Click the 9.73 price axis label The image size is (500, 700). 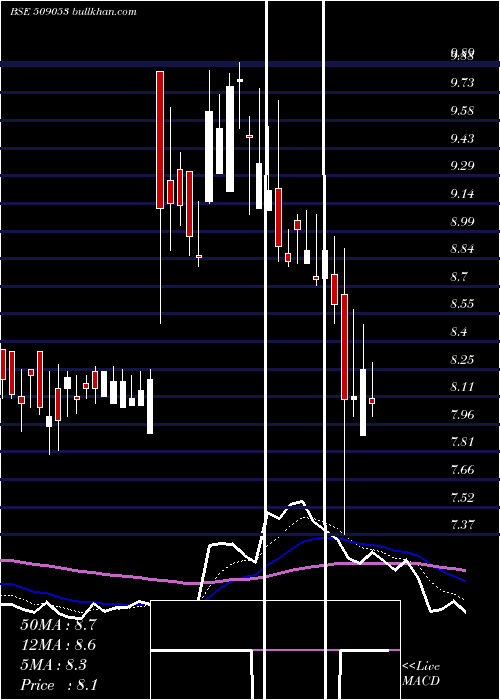pos(462,83)
